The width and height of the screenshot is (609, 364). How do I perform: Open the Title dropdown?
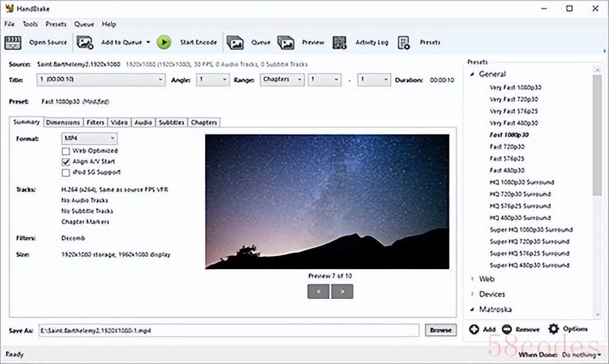point(101,80)
